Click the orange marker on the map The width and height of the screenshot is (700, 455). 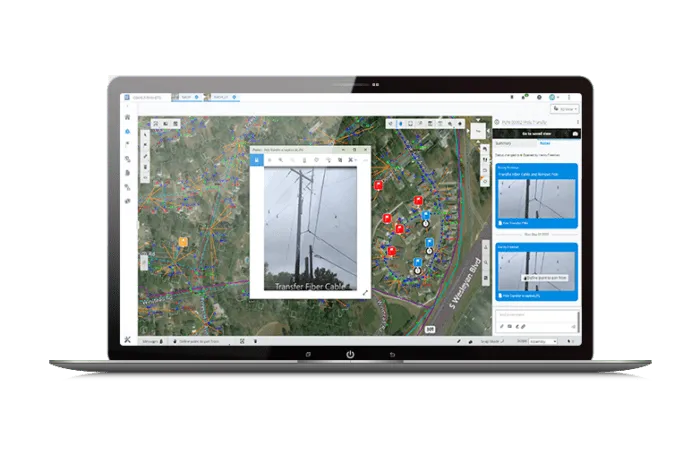coord(183,242)
